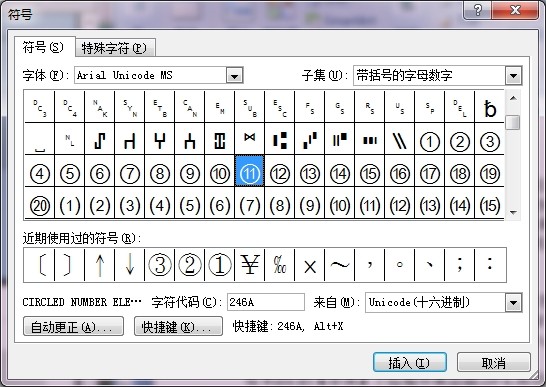
Task: Choose the circled number 7 symbol
Action: coord(130,173)
